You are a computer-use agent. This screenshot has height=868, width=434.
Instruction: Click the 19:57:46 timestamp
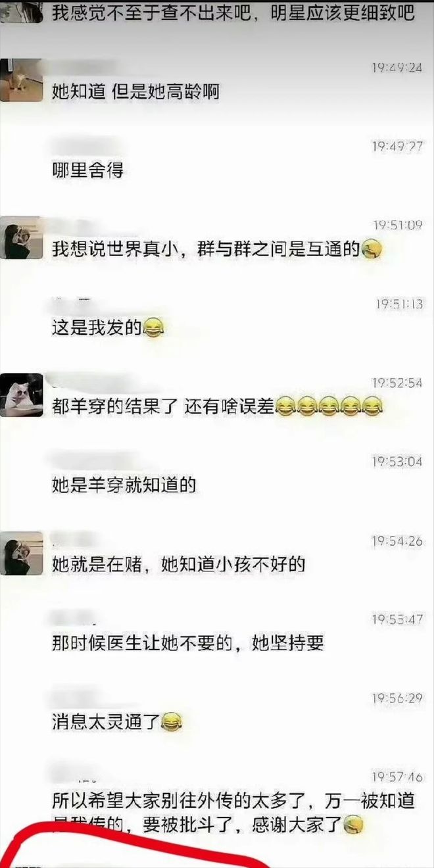tap(398, 777)
